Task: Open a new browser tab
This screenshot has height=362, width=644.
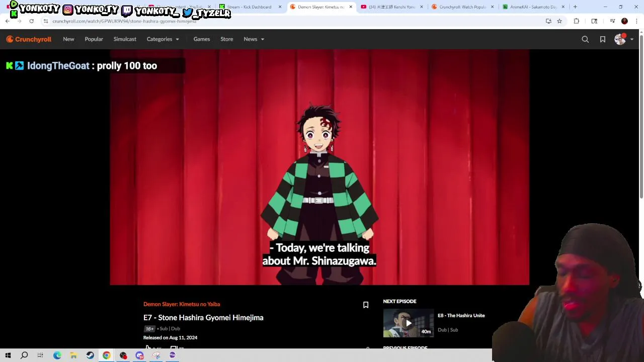Action: click(575, 7)
